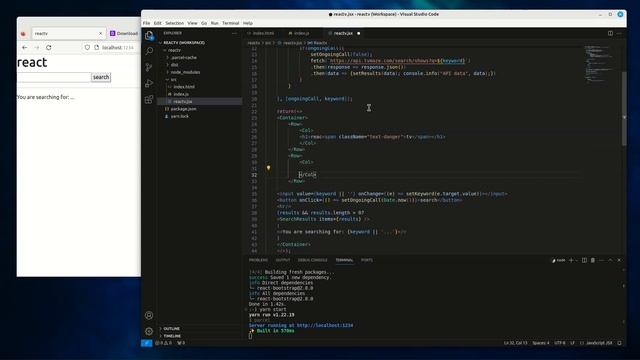Open yarn.lock in the file explorer

tap(180, 116)
